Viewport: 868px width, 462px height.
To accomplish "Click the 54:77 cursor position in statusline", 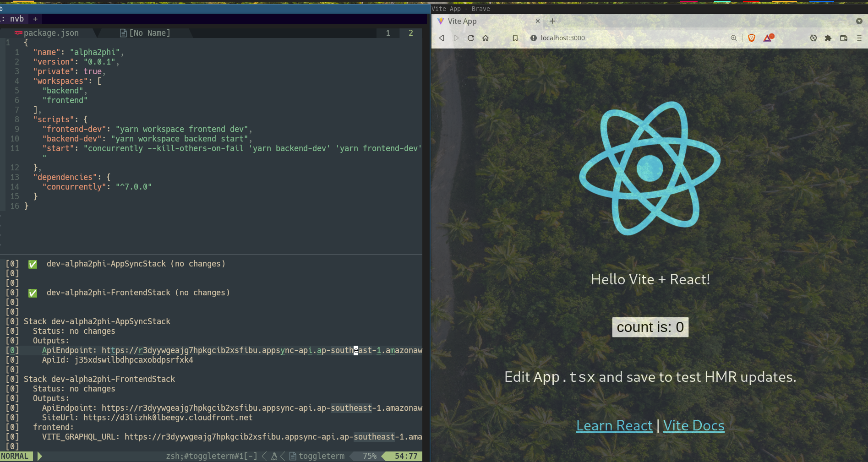I will pos(406,456).
